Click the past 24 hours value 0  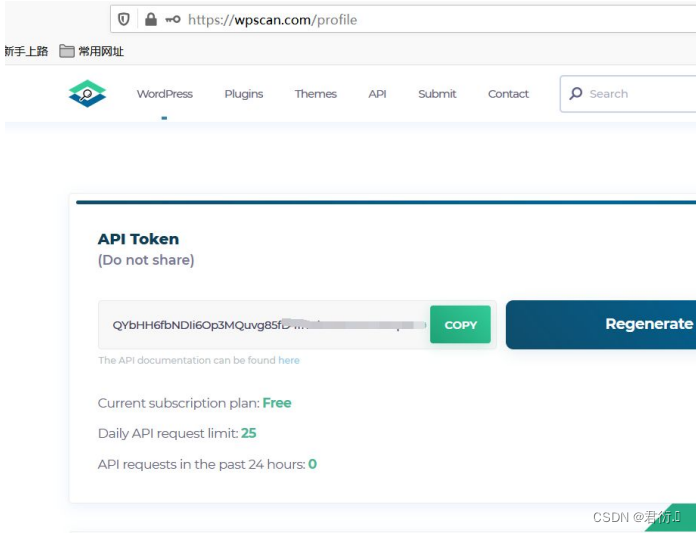point(312,464)
